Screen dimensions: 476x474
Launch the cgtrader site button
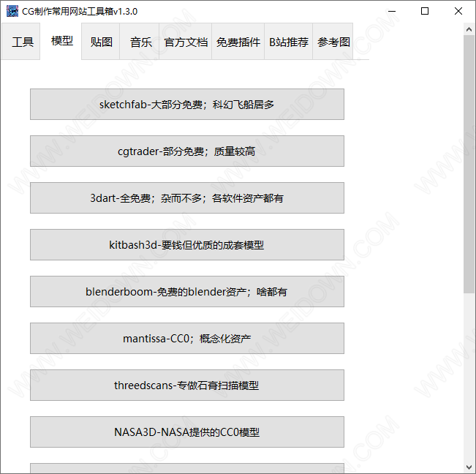186,151
